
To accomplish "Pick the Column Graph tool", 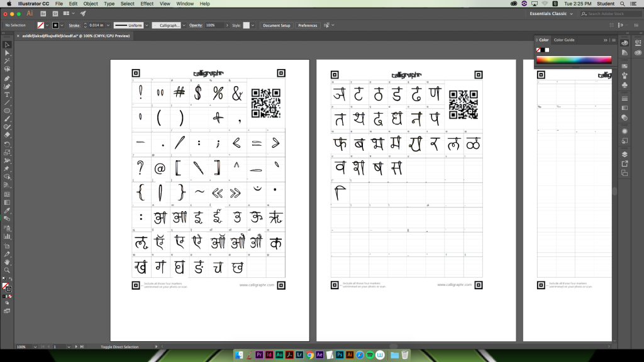I will pyautogui.click(x=7, y=236).
